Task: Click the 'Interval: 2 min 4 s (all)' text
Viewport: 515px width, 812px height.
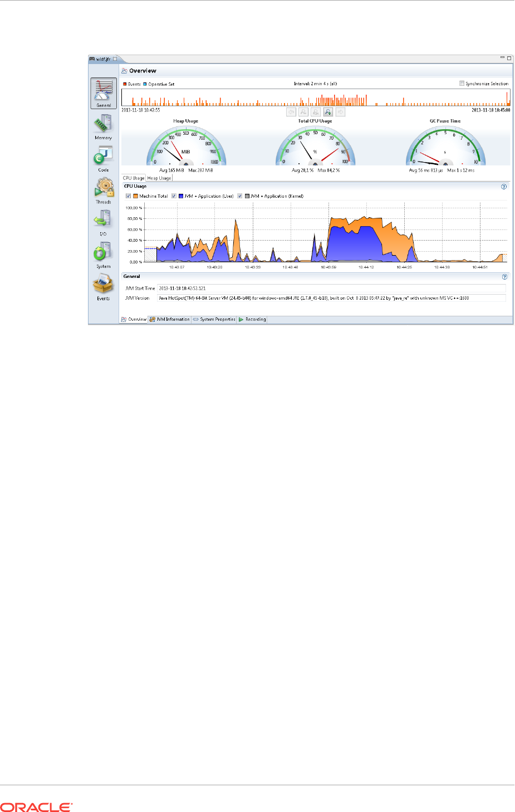Action: click(315, 84)
